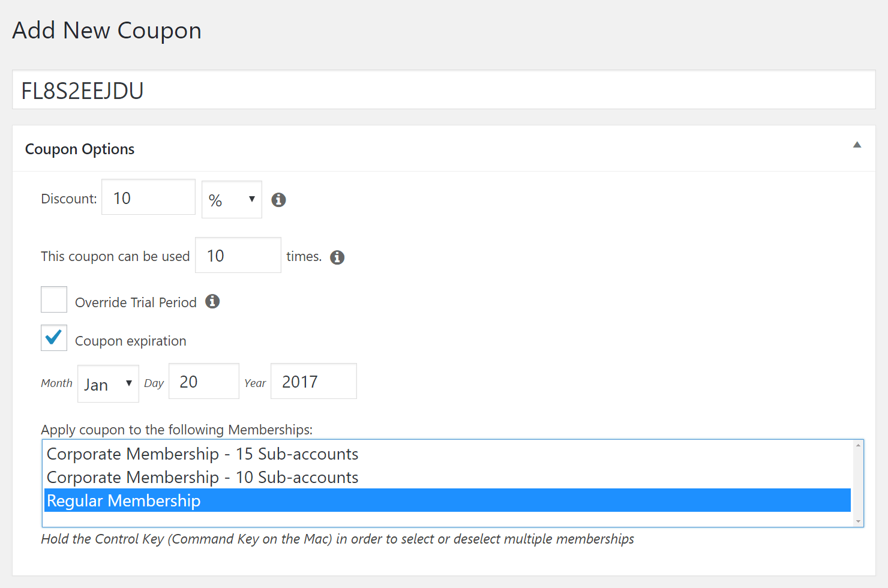
Task: Select Corporate Membership - 10 Sub-accounts
Action: pos(448,477)
